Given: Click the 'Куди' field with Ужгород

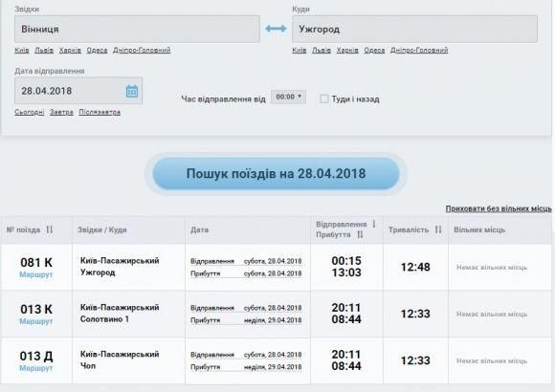Looking at the screenshot, I should (x=414, y=29).
